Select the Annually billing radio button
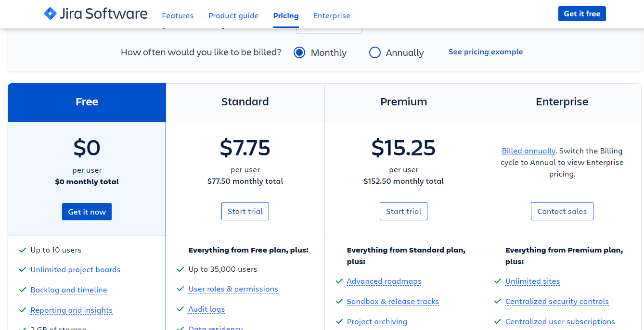Screen dimensions: 644x330 (x=375, y=52)
